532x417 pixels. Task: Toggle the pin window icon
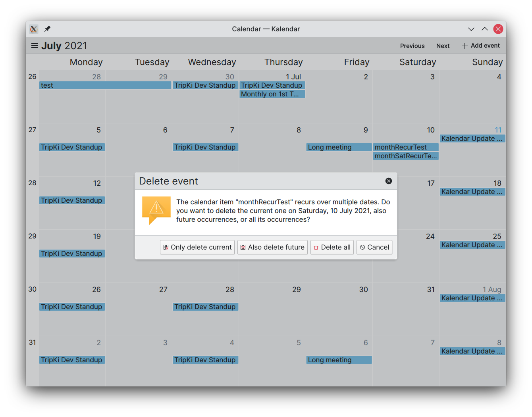(47, 29)
